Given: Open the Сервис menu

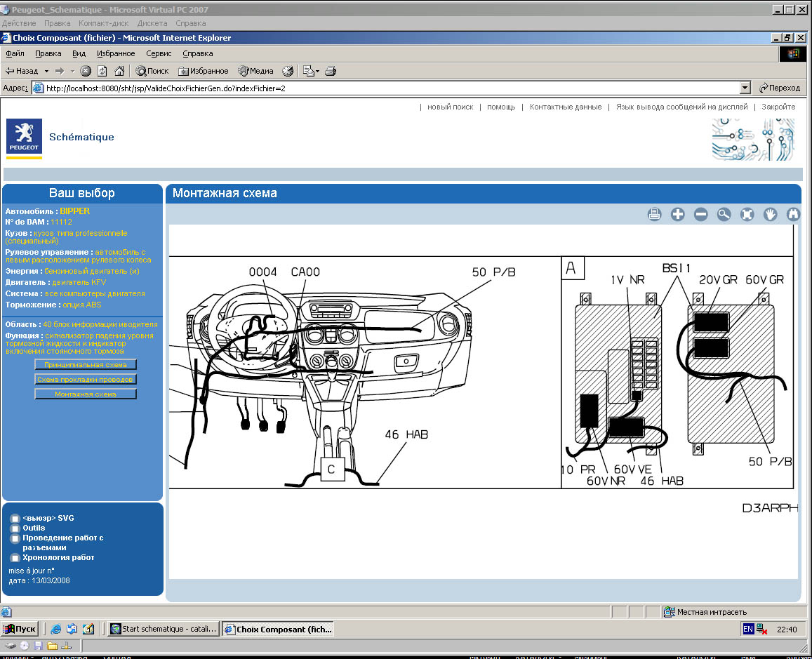Looking at the screenshot, I should tap(159, 53).
